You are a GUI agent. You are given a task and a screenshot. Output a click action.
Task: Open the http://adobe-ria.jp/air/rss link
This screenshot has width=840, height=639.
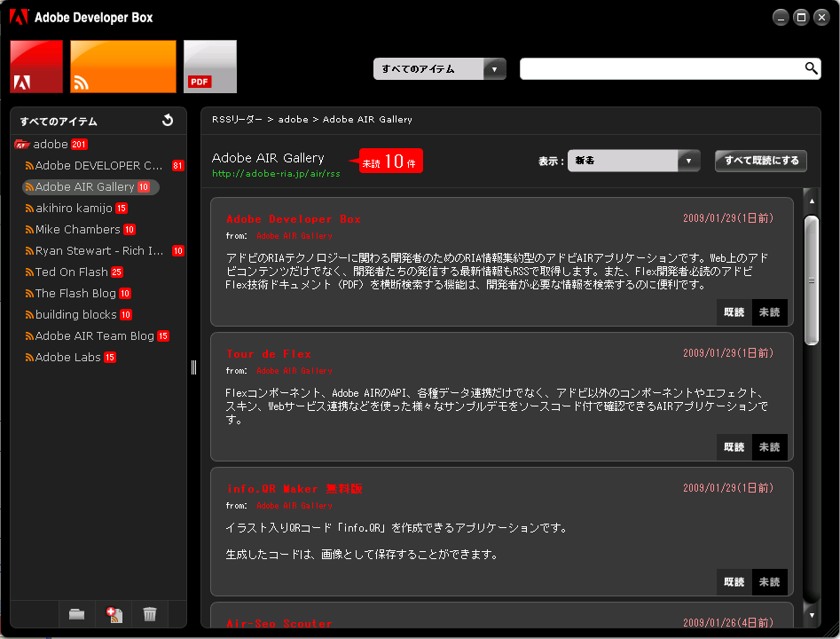click(x=276, y=173)
